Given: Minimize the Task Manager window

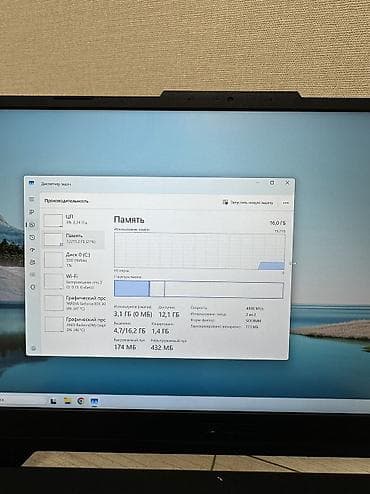Looking at the screenshot, I should (x=258, y=183).
